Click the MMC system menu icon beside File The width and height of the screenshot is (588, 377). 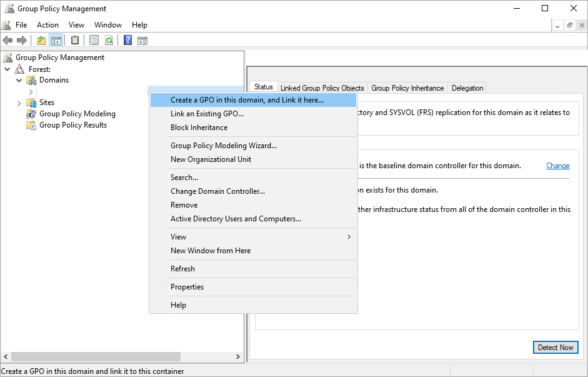click(6, 25)
